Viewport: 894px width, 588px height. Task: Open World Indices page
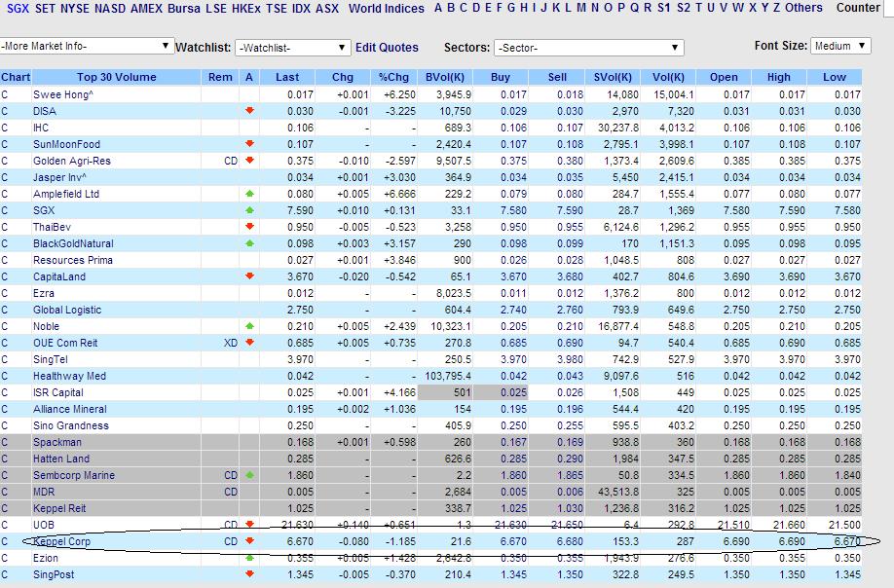387,9
